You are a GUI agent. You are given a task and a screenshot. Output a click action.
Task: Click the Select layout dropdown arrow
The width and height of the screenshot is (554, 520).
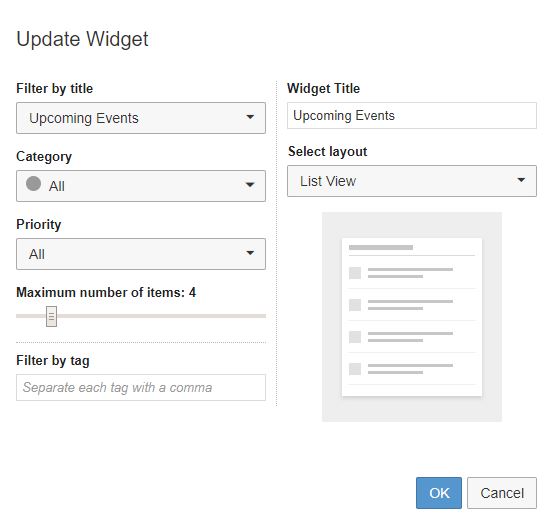tap(521, 180)
